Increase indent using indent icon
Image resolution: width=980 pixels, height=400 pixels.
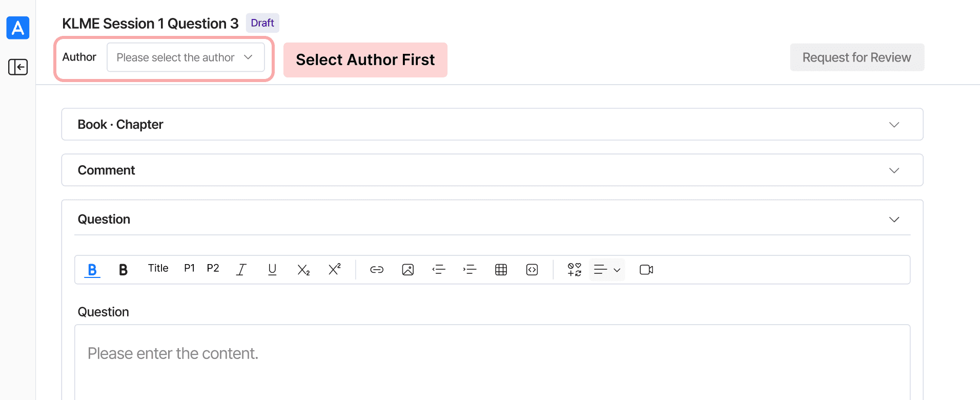[469, 270]
